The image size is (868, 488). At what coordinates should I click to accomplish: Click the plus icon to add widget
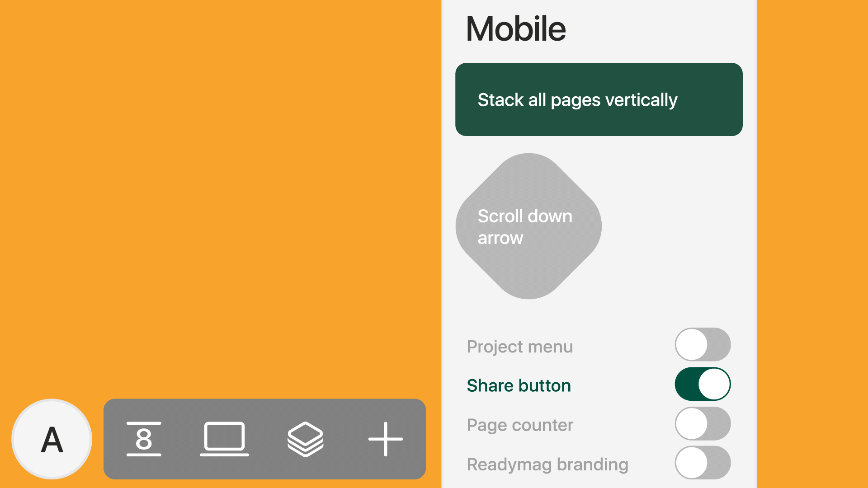[385, 439]
